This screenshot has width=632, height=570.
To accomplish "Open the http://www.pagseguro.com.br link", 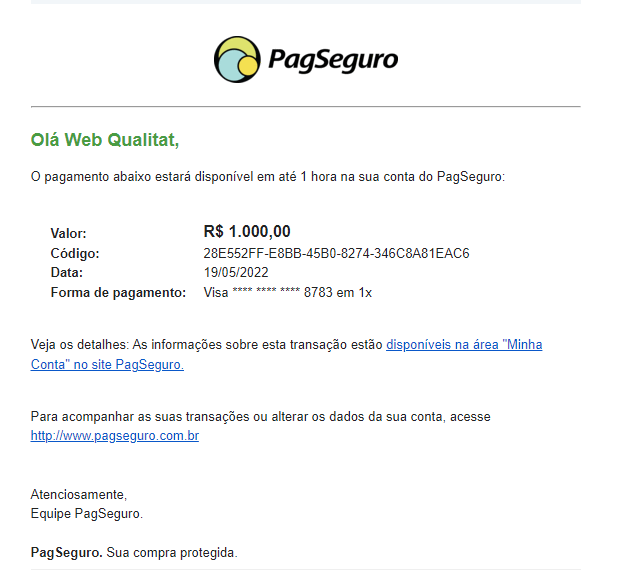I will pyautogui.click(x=115, y=436).
